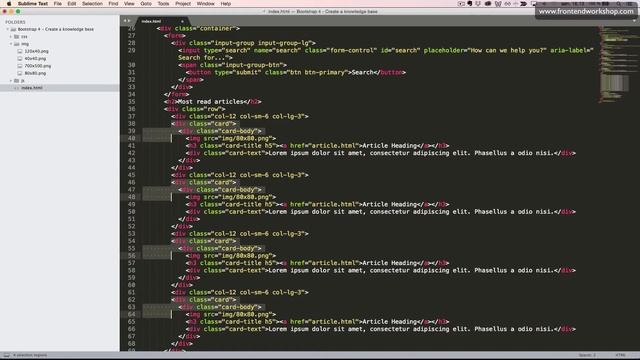The height and width of the screenshot is (360, 640).
Task: Click the Bootstrap 4 project folder icon
Action: (x=13, y=29)
